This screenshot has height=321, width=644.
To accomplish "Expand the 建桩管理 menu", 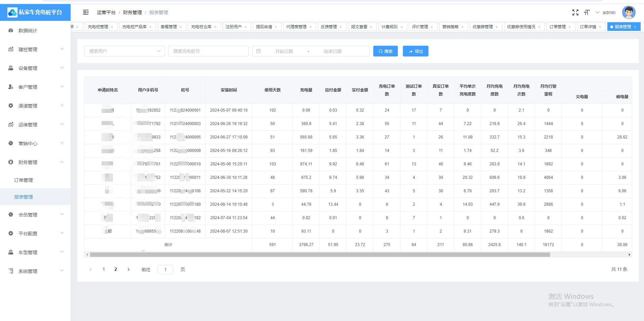I will pos(62,49).
